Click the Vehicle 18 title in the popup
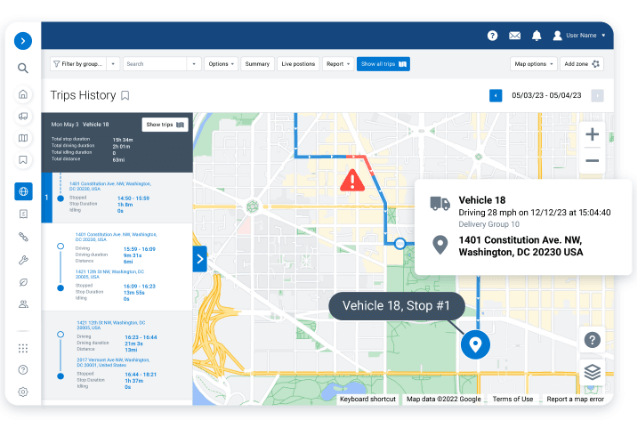637x436 pixels. click(482, 200)
